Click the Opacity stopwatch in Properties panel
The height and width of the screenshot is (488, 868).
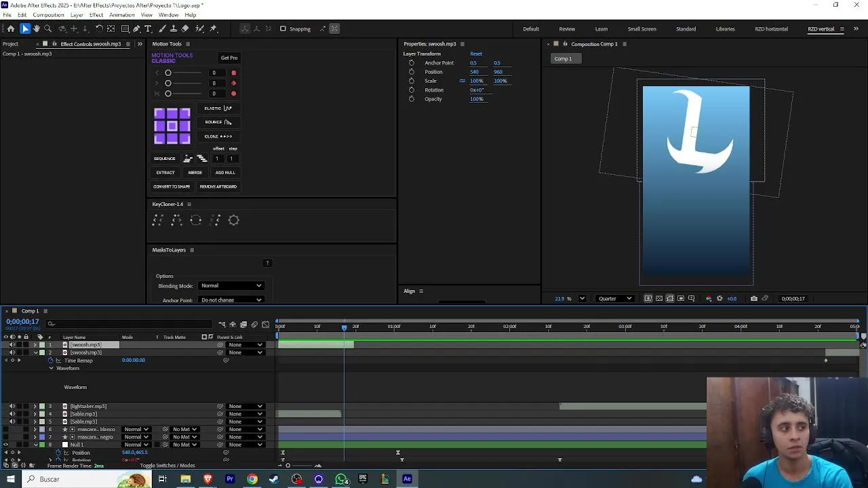tap(411, 99)
